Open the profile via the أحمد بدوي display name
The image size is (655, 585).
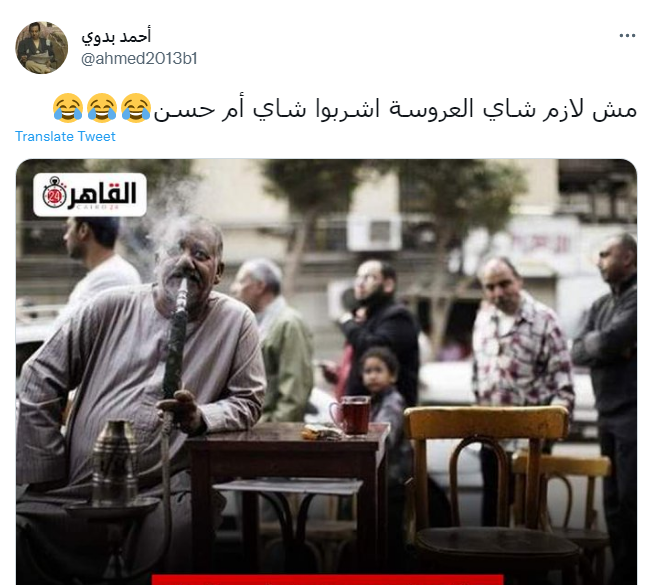pyautogui.click(x=116, y=36)
